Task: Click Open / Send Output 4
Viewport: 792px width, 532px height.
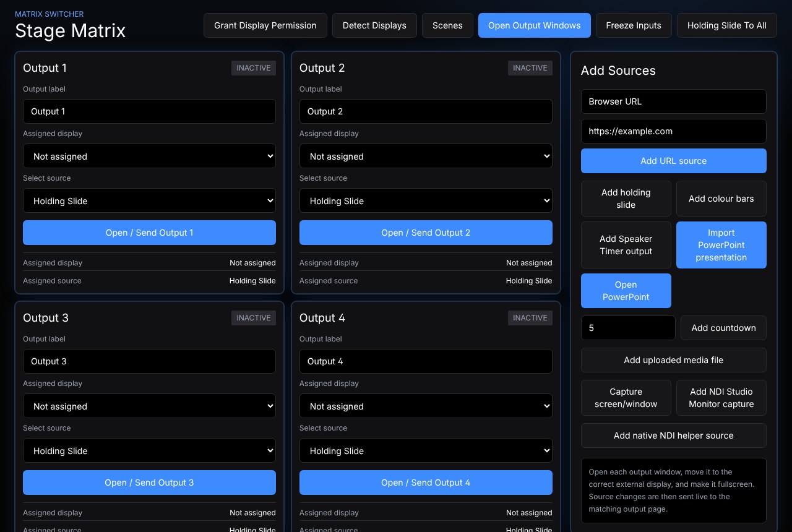Action: click(426, 483)
